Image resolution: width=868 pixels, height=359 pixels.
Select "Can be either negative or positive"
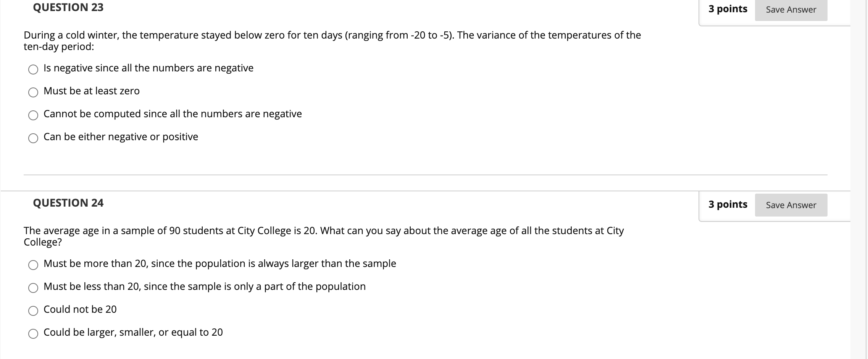[x=121, y=136]
